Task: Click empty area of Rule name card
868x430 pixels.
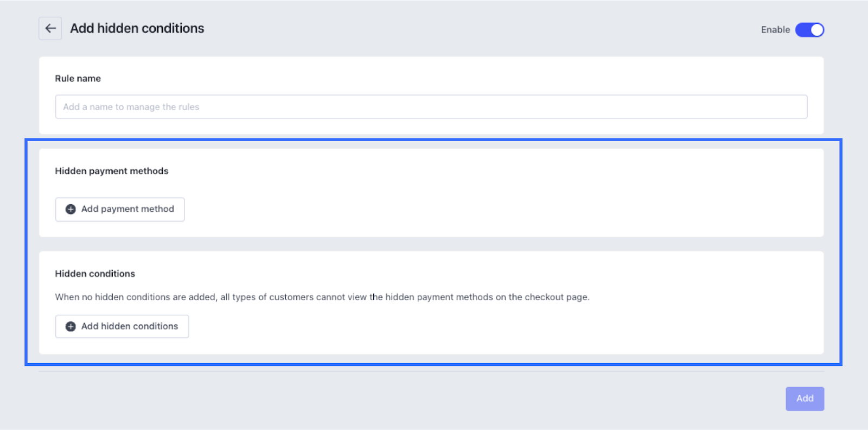Action: 434,76
